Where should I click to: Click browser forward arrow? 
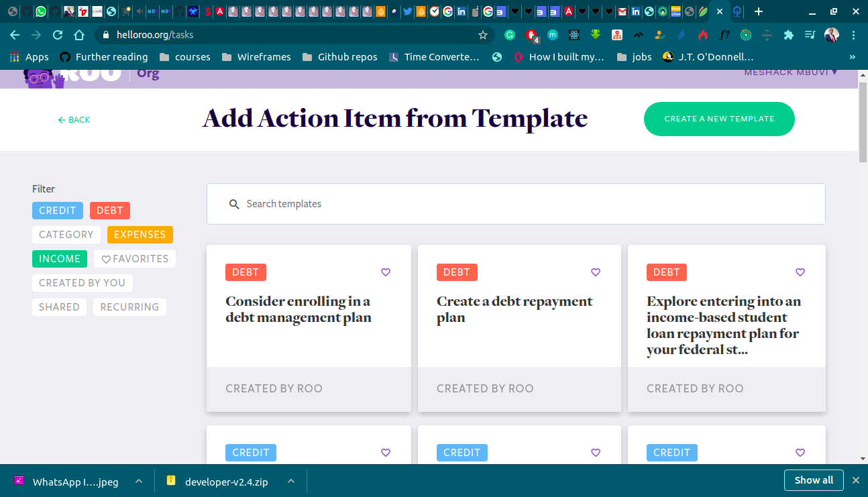36,35
